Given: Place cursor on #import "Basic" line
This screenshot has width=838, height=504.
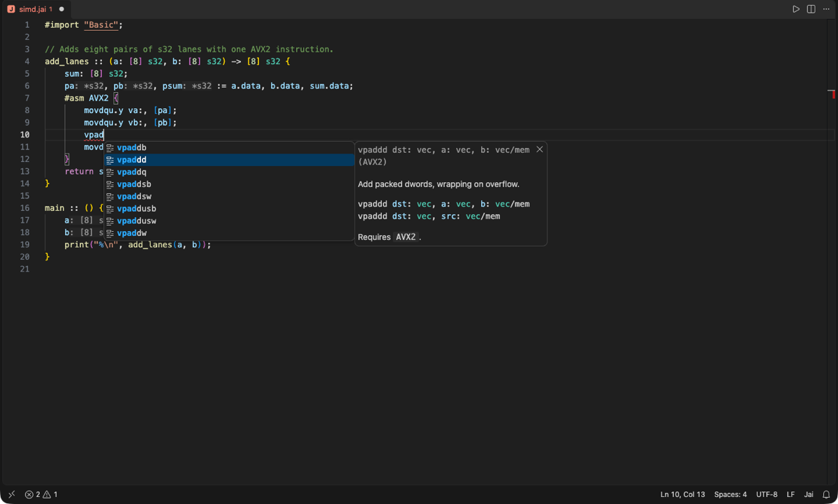Looking at the screenshot, I should (84, 24).
